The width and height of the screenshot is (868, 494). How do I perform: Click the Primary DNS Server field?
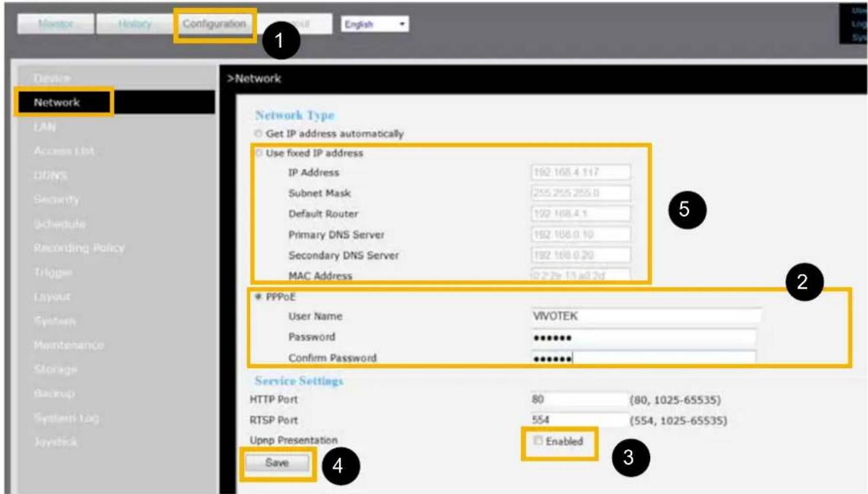pyautogui.click(x=579, y=234)
